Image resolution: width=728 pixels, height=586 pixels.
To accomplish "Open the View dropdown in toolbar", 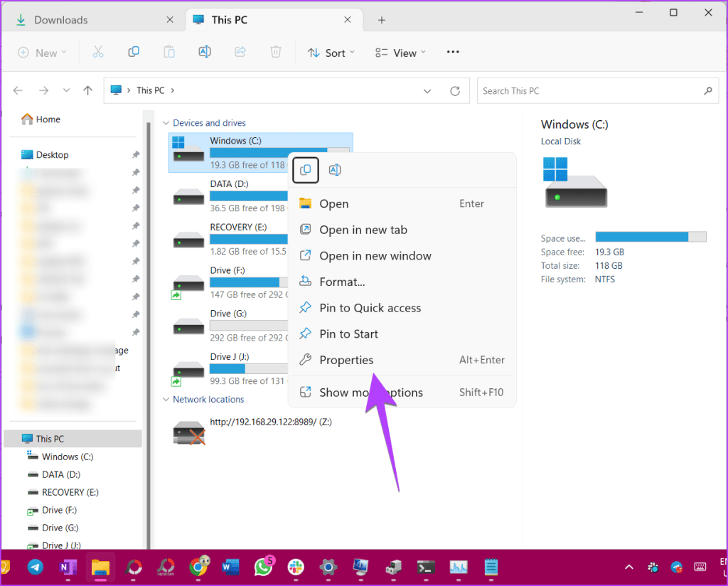I will (x=400, y=53).
